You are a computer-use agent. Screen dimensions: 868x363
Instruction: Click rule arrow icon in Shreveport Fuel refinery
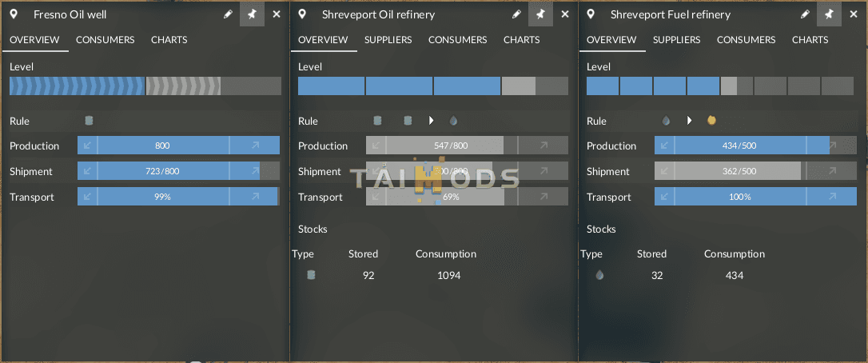pos(689,120)
